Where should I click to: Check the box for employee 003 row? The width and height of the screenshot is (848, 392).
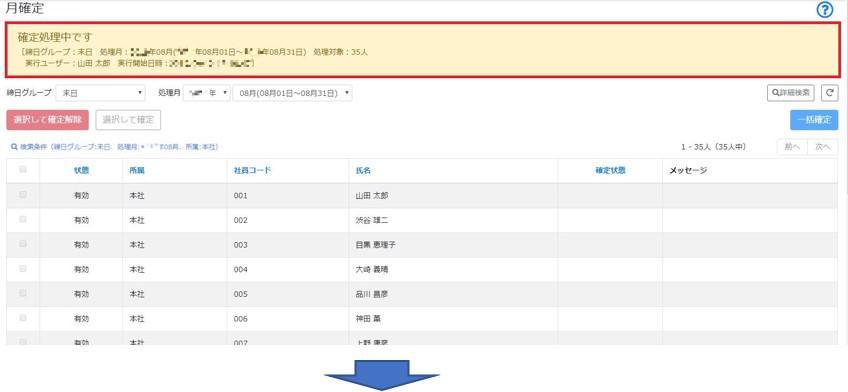pos(23,244)
